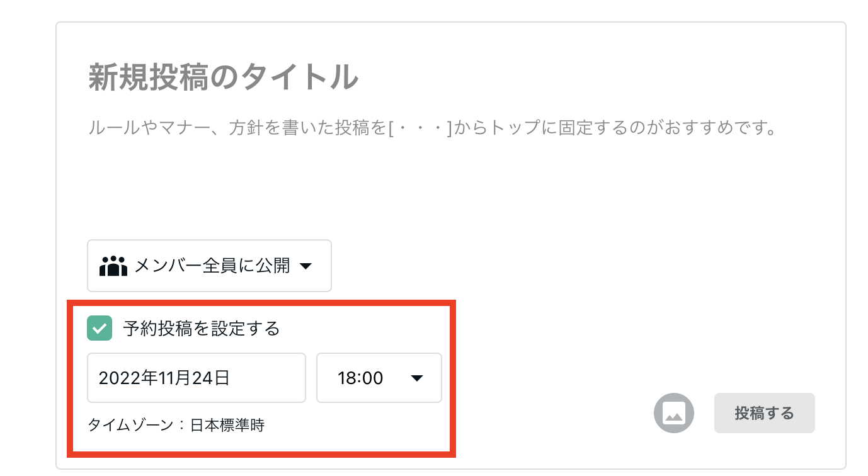
Task: Click the image attachment icon
Action: pyautogui.click(x=674, y=413)
